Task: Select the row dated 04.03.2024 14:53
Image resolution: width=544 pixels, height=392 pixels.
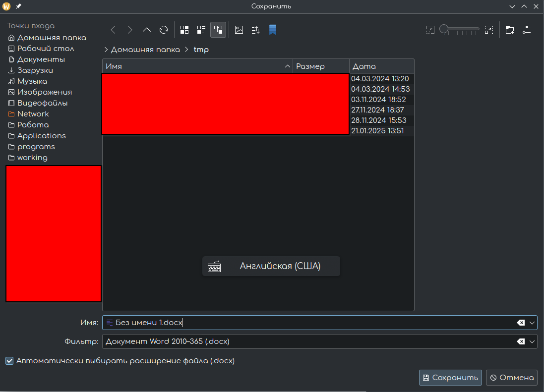Action: click(380, 89)
